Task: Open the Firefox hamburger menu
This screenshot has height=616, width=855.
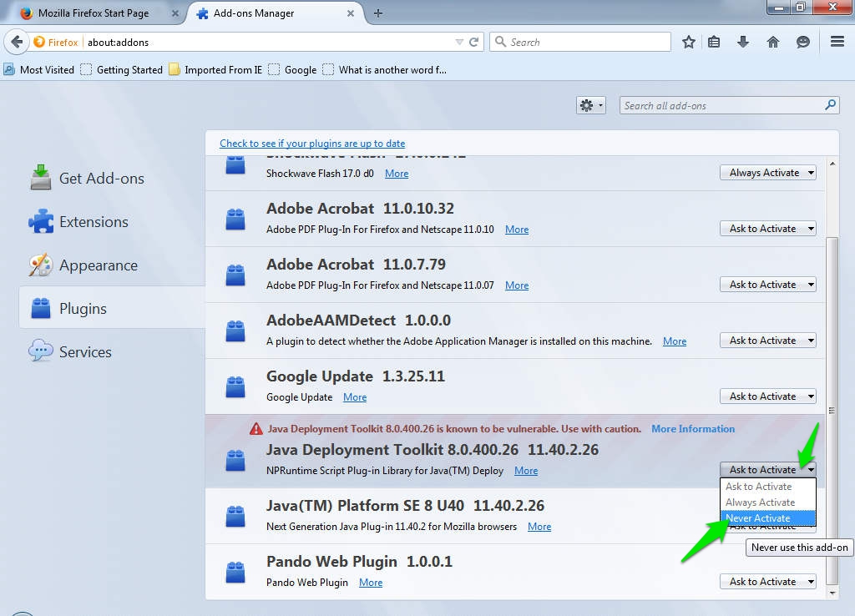Action: (x=837, y=42)
